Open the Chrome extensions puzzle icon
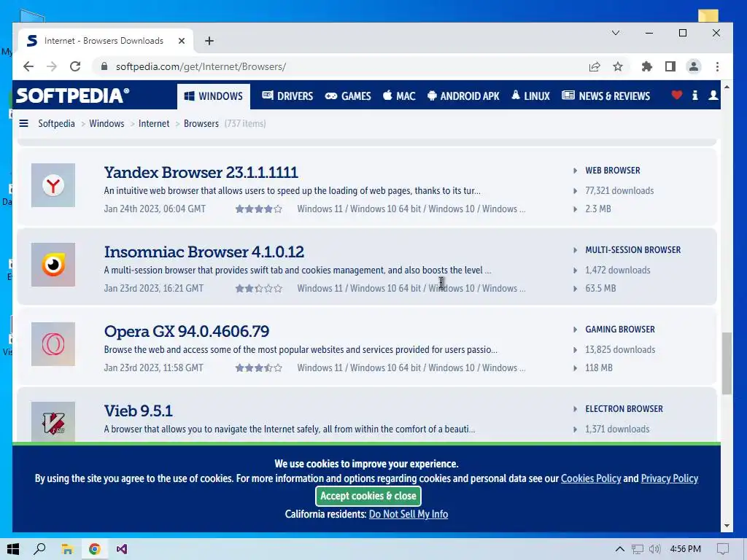 (x=647, y=66)
